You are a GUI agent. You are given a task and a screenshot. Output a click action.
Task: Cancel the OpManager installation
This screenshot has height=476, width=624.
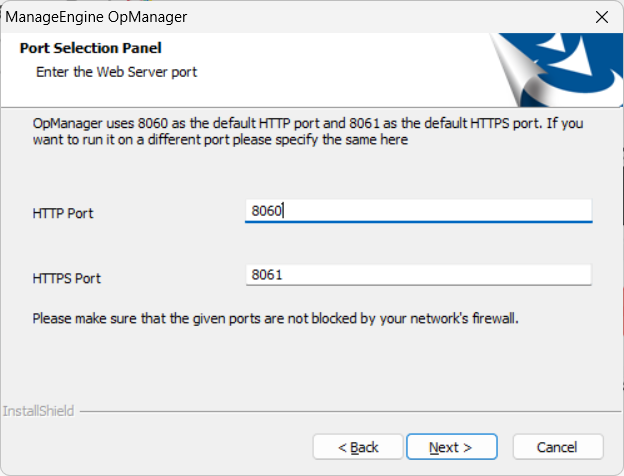coord(557,447)
